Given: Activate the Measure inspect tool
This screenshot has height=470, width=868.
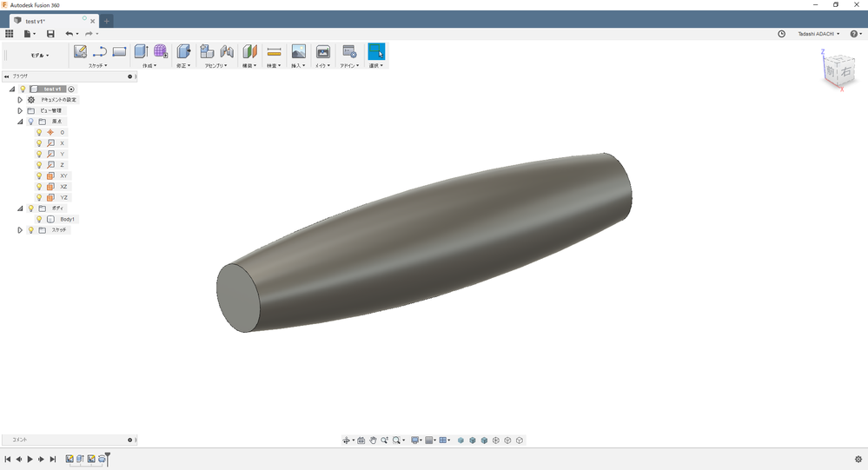Looking at the screenshot, I should pyautogui.click(x=274, y=52).
